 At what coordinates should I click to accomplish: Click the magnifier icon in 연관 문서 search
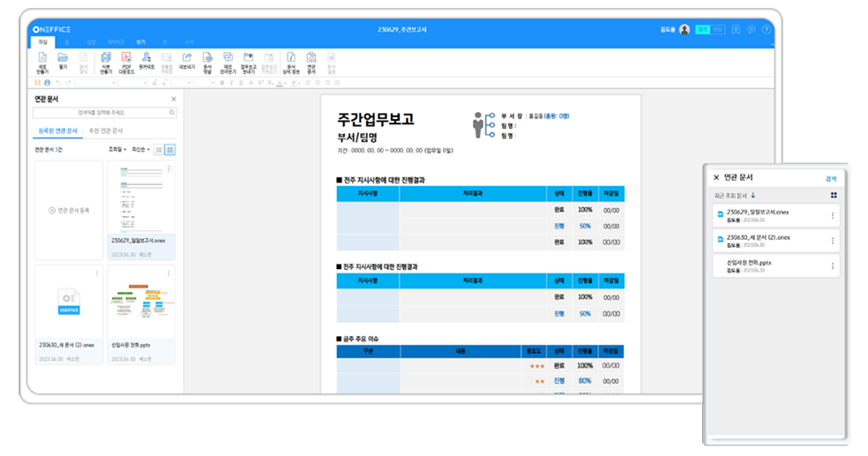(172, 112)
